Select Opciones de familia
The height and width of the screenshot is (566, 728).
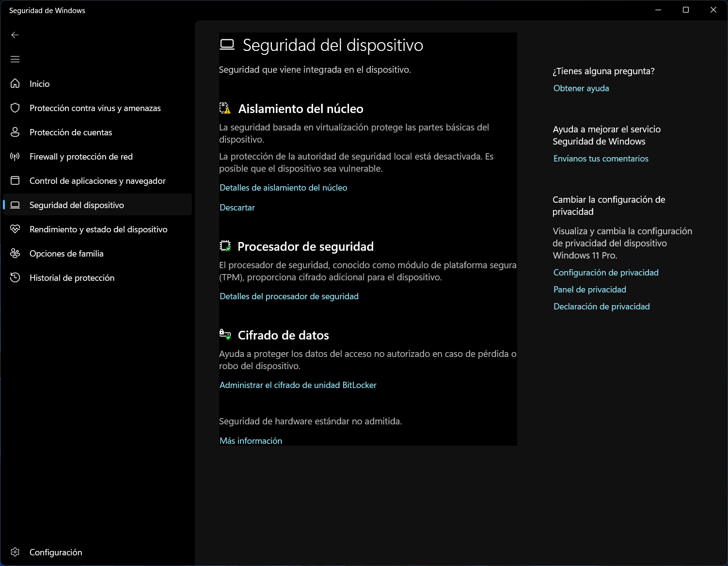97,253
